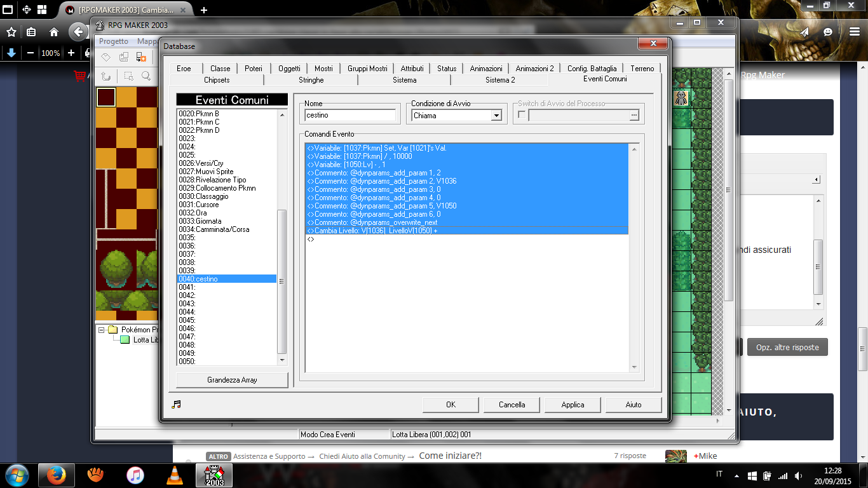Viewport: 868px width, 488px height.
Task: Open the Terreno tab
Action: 642,69
